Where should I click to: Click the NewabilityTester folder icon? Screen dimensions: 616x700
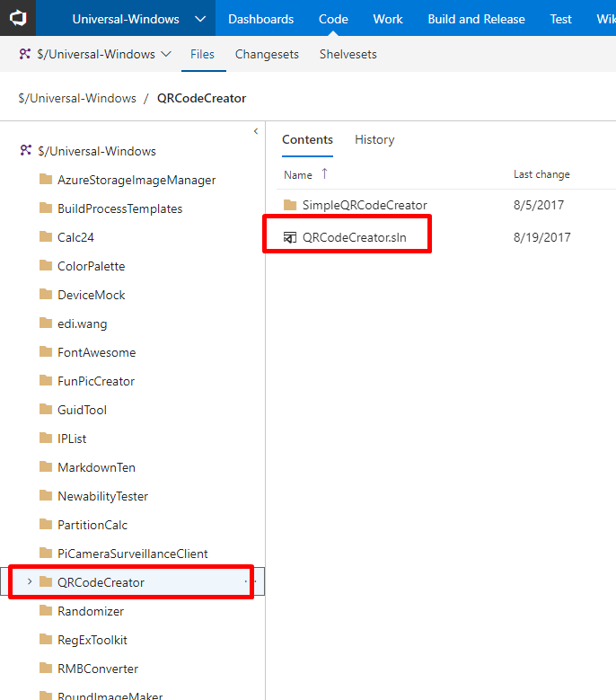click(46, 495)
